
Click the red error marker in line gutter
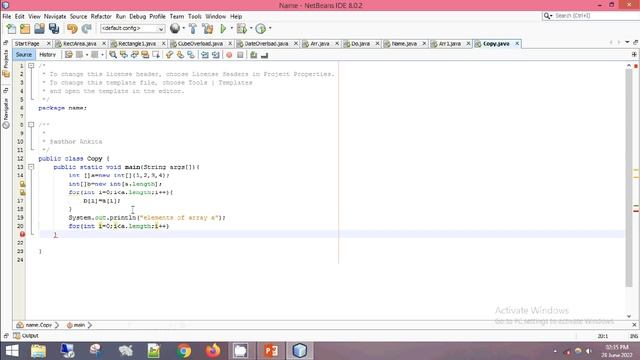22,234
